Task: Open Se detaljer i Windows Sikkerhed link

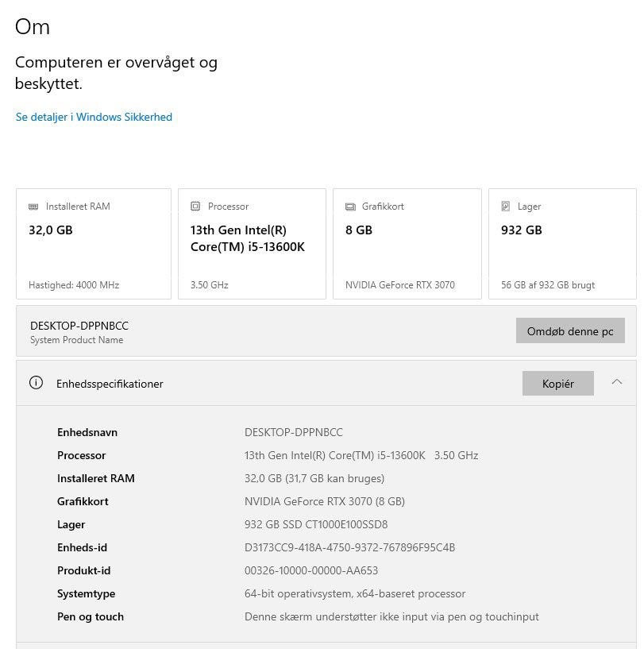Action: (94, 117)
